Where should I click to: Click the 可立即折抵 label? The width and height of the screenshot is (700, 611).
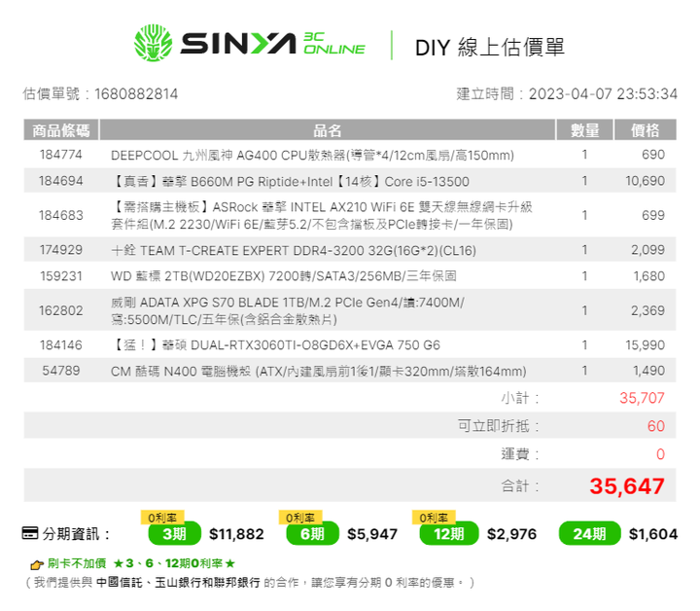pyautogui.click(x=498, y=425)
